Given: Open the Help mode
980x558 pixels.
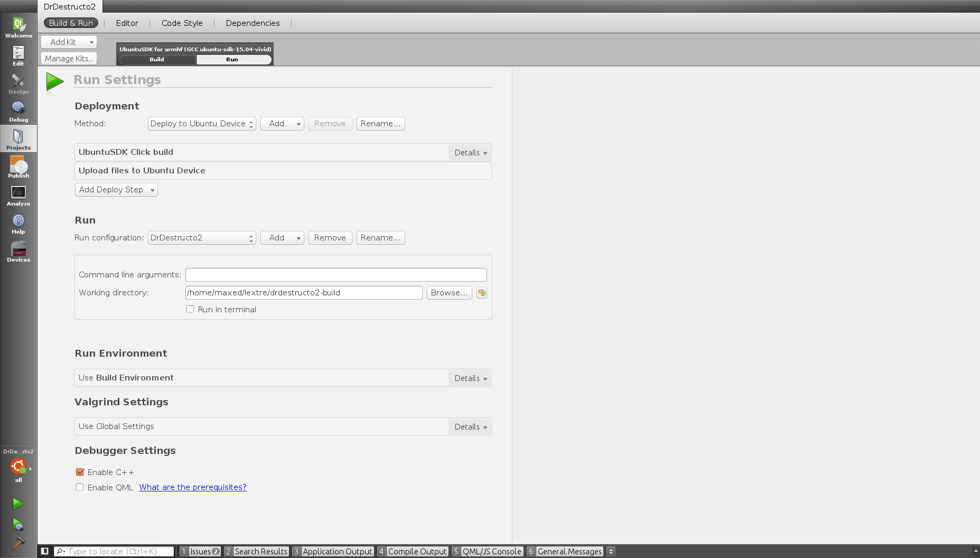Looking at the screenshot, I should pos(18,224).
